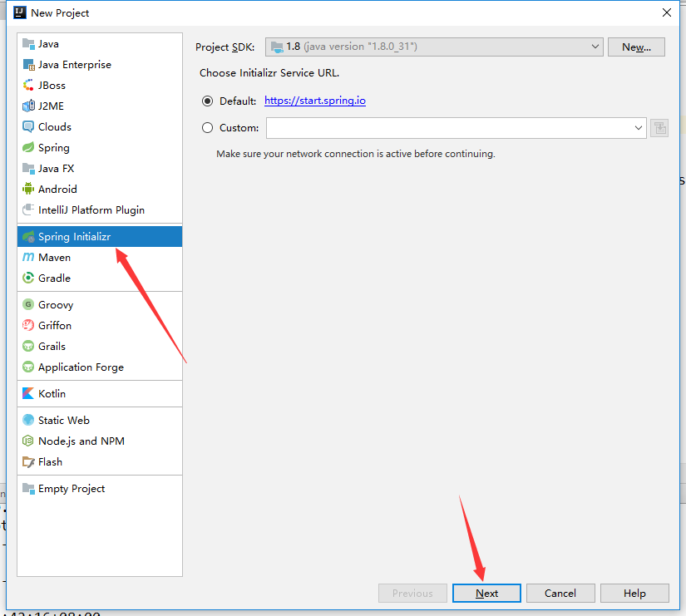Select Java Enterprise project type

tap(100, 65)
